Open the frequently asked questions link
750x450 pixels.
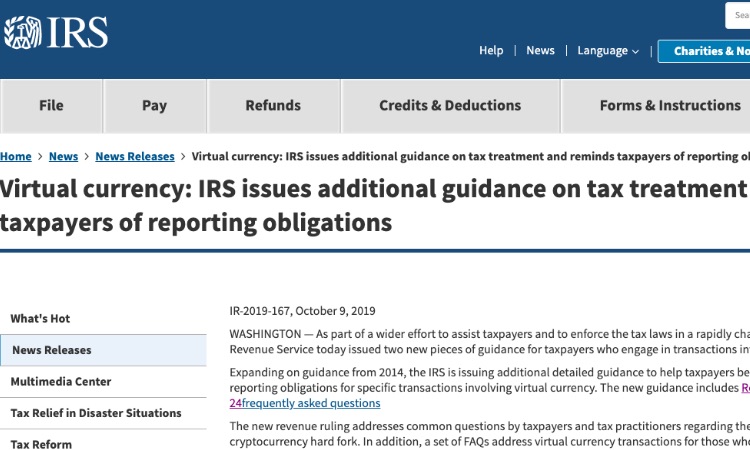pyautogui.click(x=311, y=403)
